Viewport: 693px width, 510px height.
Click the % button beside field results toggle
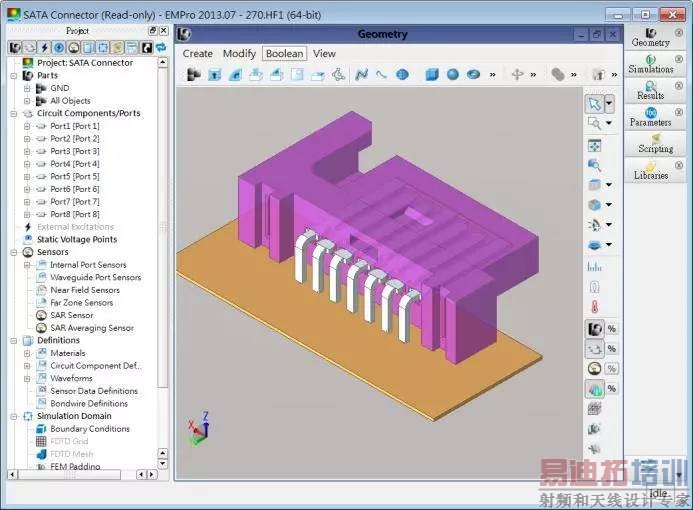(612, 389)
